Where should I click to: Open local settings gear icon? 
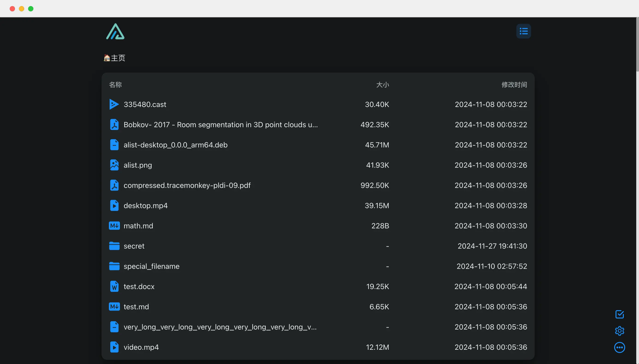(x=619, y=331)
